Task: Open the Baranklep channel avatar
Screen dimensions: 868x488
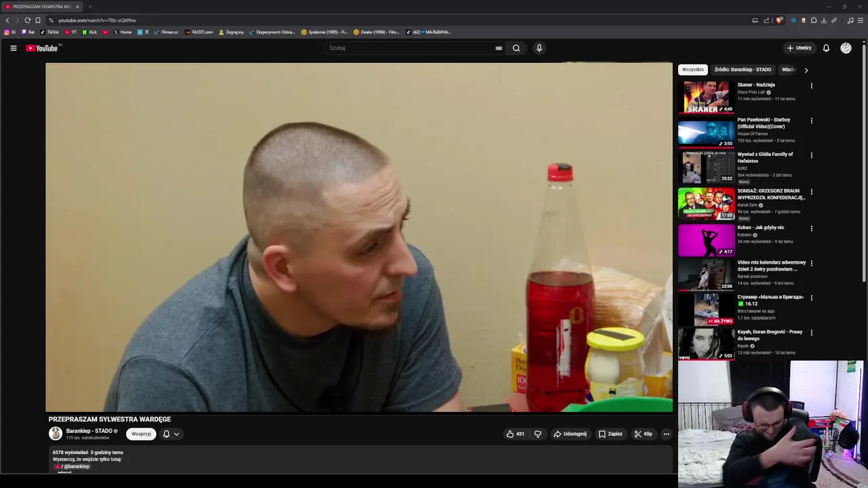Action: 56,433
